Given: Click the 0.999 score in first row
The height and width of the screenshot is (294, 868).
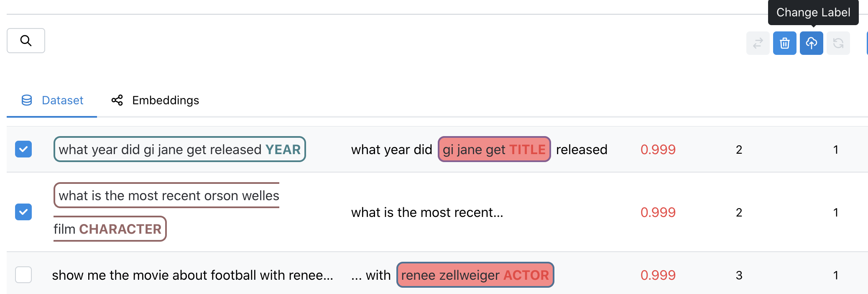Looking at the screenshot, I should pos(658,150).
